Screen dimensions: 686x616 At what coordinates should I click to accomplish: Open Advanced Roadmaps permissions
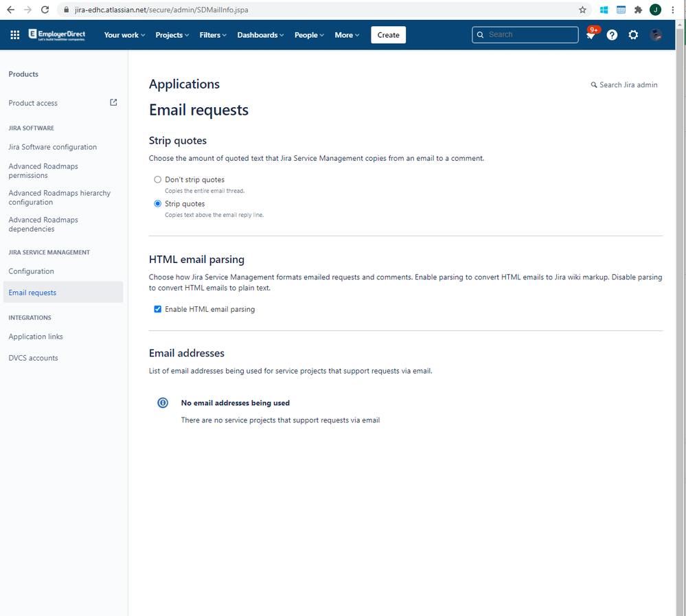coord(43,170)
